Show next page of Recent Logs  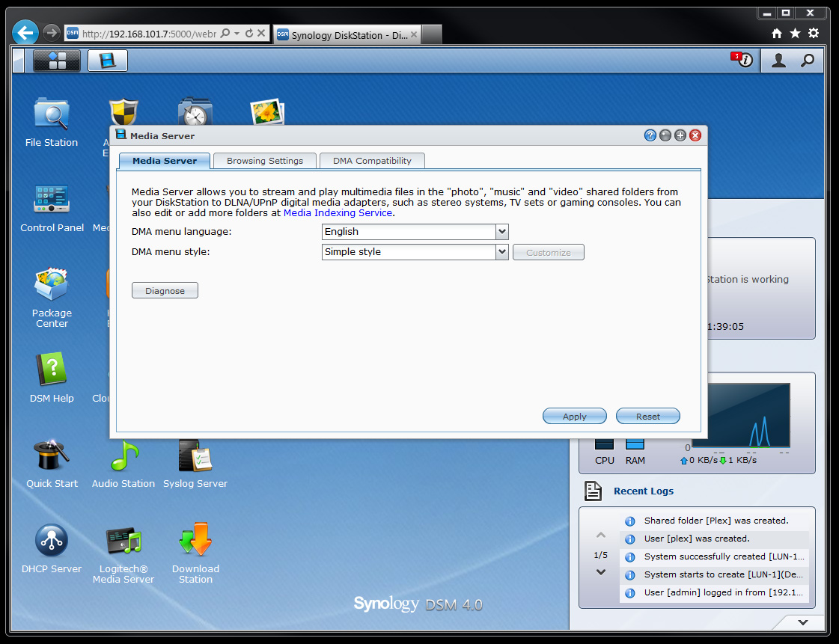pyautogui.click(x=601, y=571)
